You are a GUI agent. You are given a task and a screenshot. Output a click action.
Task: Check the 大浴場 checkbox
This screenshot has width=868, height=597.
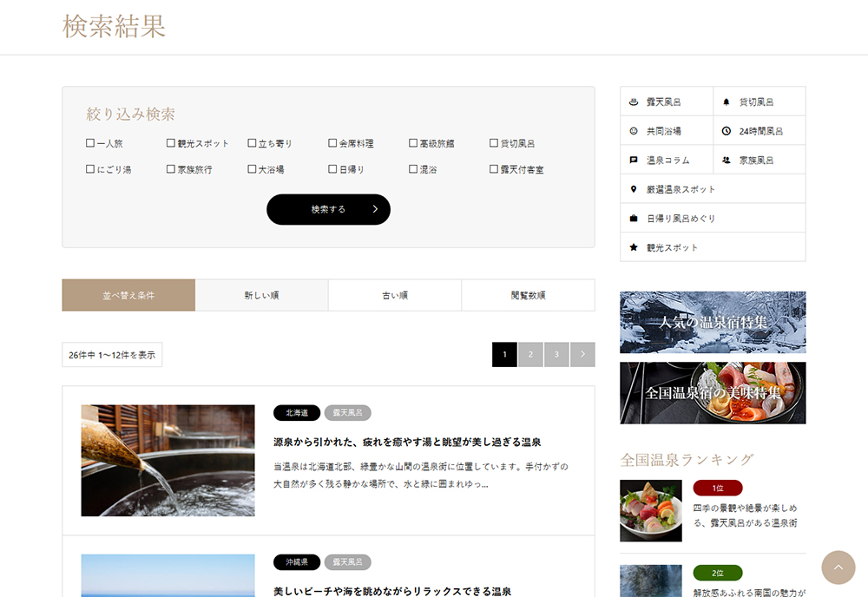click(x=252, y=169)
